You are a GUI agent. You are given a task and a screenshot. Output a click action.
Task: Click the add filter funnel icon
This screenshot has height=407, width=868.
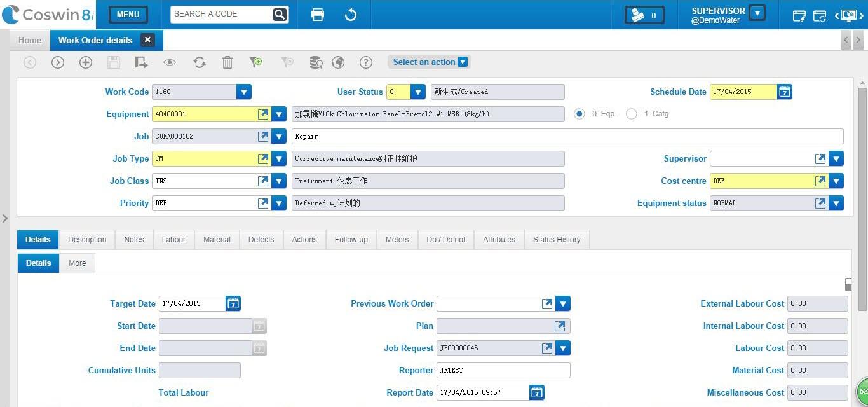(255, 62)
